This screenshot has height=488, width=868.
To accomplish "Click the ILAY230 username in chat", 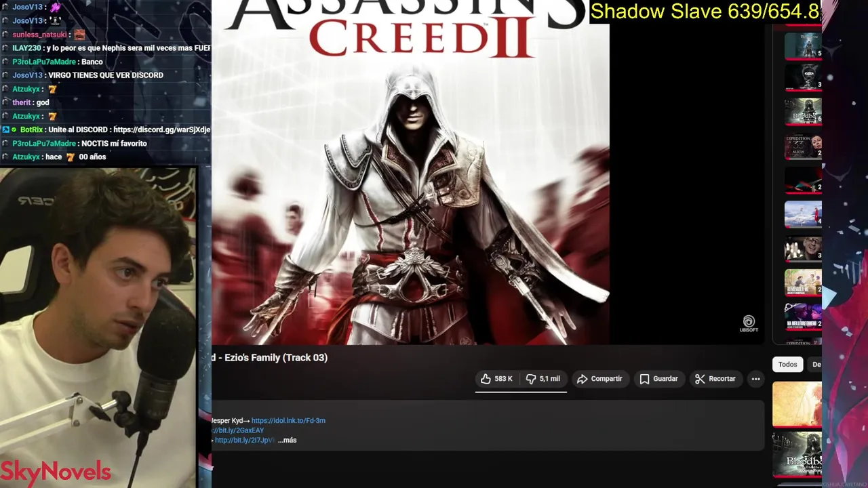I will click(26, 48).
